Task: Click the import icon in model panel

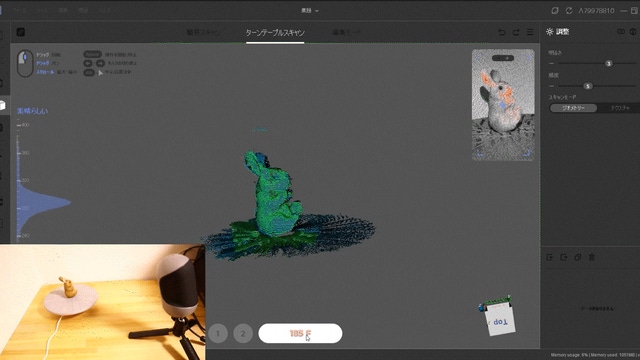Action: 550,257
